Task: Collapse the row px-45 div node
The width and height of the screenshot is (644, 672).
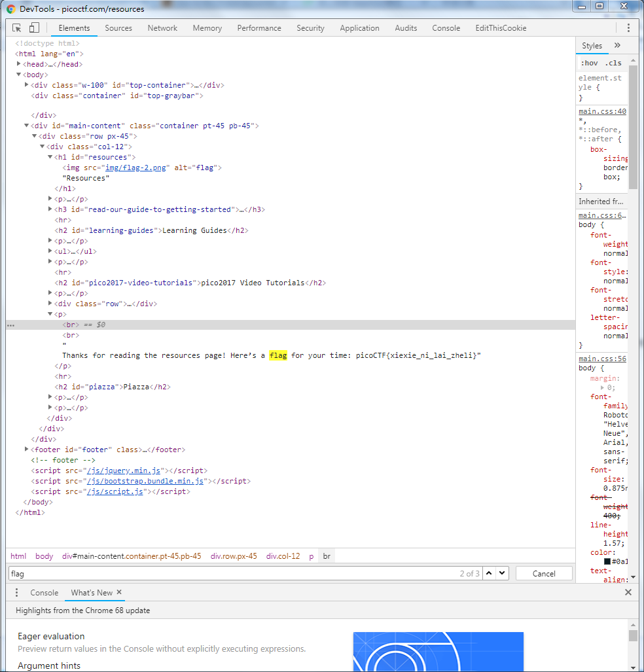Action: click(34, 136)
